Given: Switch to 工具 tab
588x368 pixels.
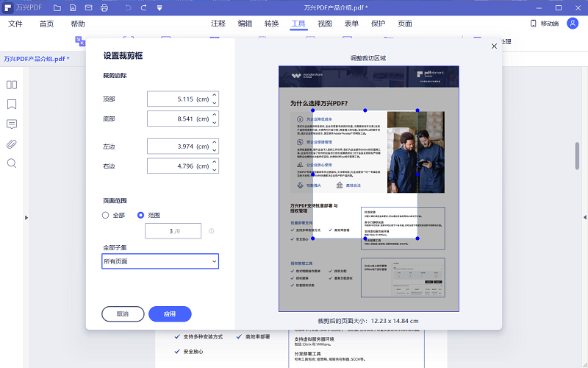Looking at the screenshot, I should [x=298, y=24].
